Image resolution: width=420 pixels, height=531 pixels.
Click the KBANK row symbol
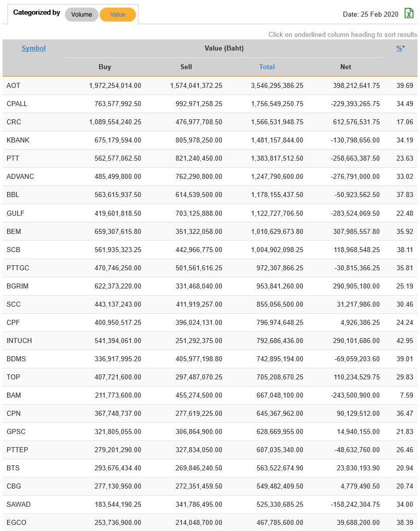18,140
